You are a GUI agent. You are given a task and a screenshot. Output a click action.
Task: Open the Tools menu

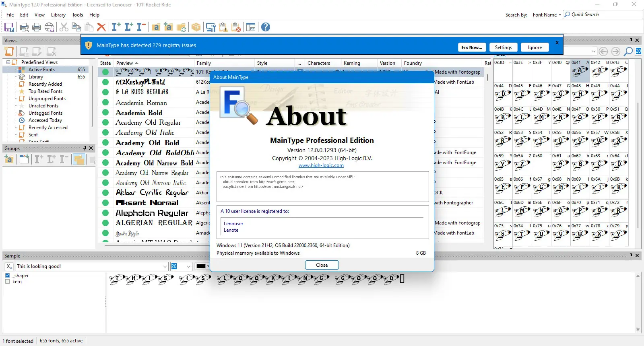point(78,15)
